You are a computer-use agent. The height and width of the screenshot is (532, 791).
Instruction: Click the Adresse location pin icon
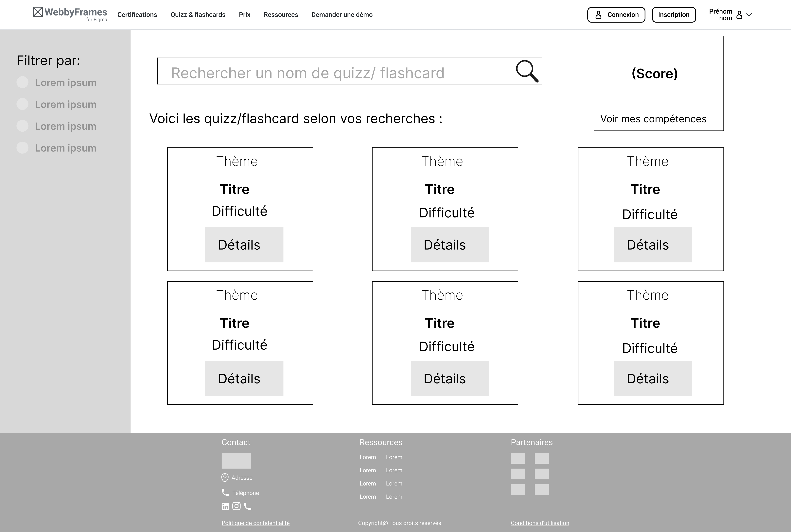click(225, 478)
